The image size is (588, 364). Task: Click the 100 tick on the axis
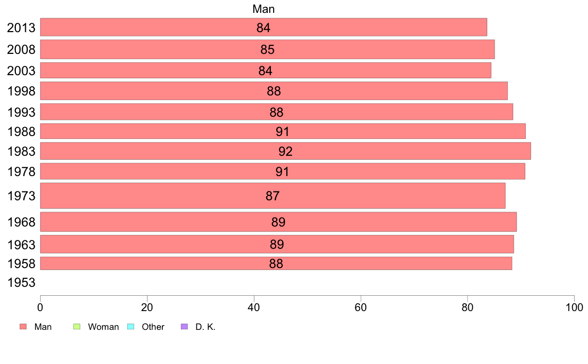tap(574, 308)
